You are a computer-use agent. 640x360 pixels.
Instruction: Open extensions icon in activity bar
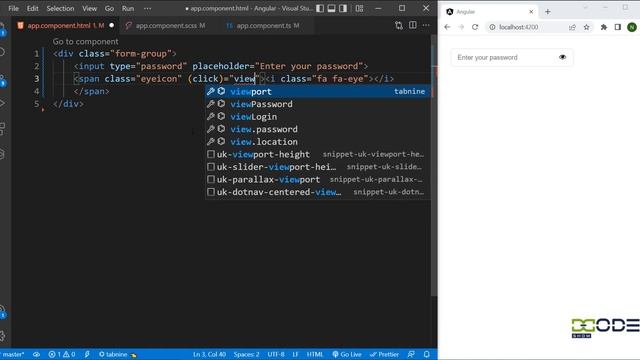(3, 129)
